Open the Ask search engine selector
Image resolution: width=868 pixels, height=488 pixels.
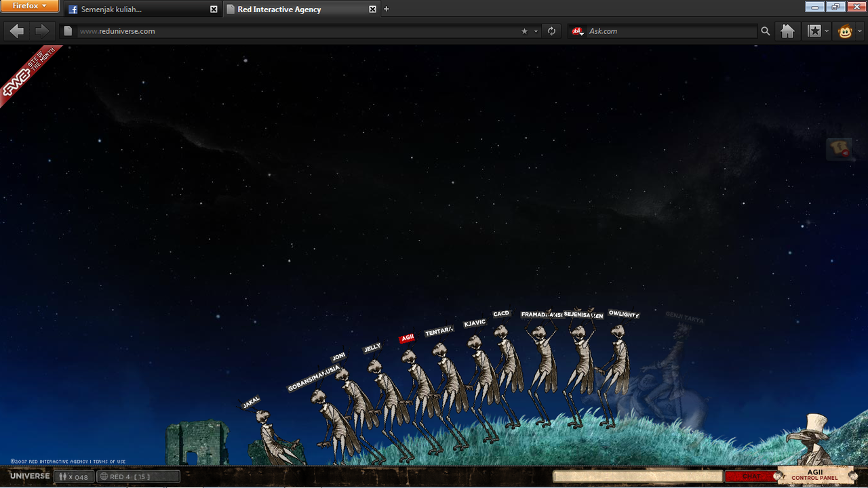[x=578, y=31]
